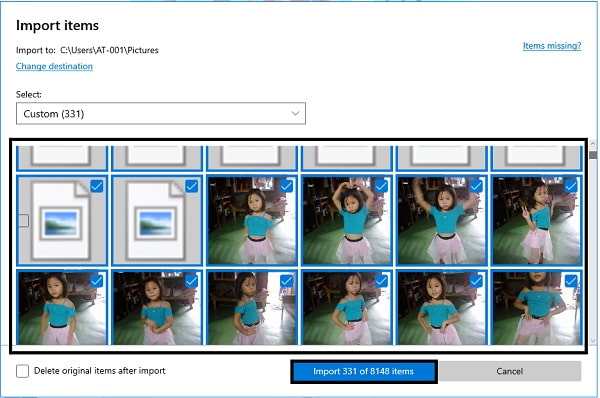Uncheck the peace-sign pose photo
The width and height of the screenshot is (600, 398).
click(x=571, y=186)
